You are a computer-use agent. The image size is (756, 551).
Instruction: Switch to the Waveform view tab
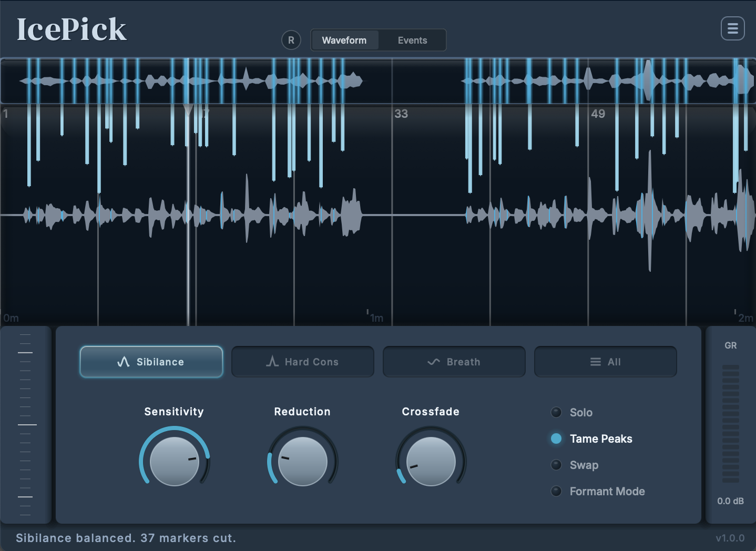(x=344, y=40)
